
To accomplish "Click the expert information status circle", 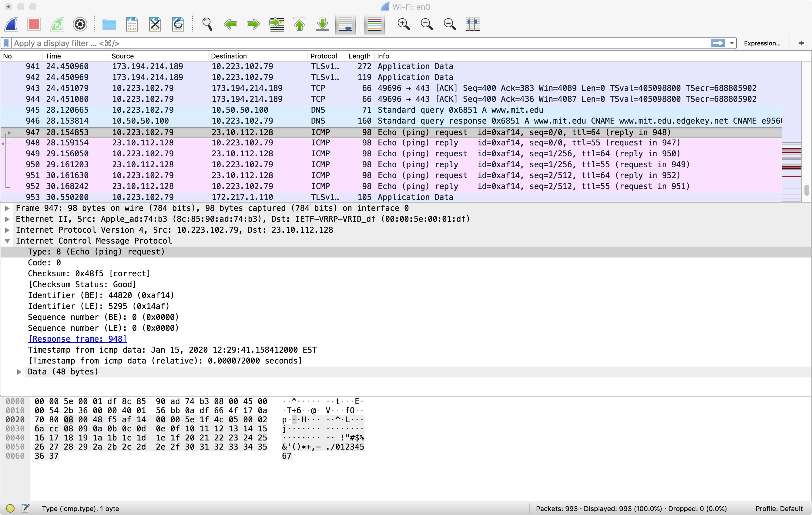I will click(10, 508).
